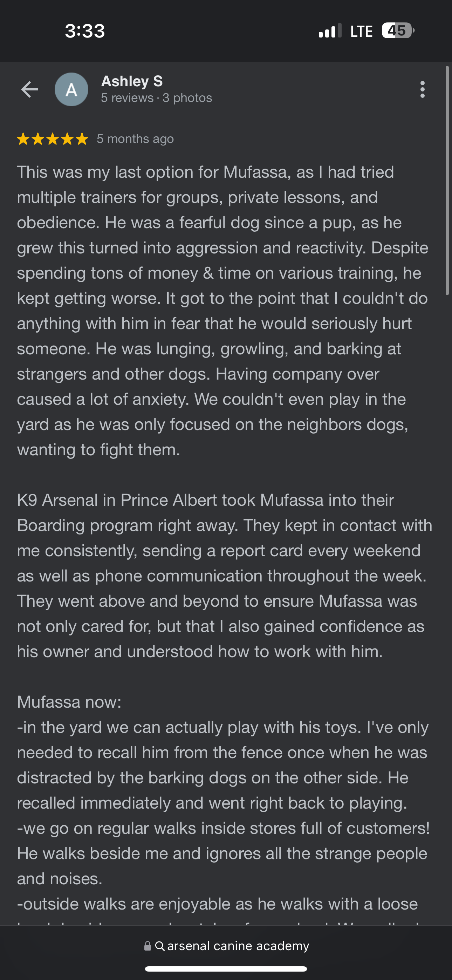Tap the paragraph starting 'K9 Arsenal in Prince Albert'
Viewport: 452px width, 980px height.
coord(225,576)
